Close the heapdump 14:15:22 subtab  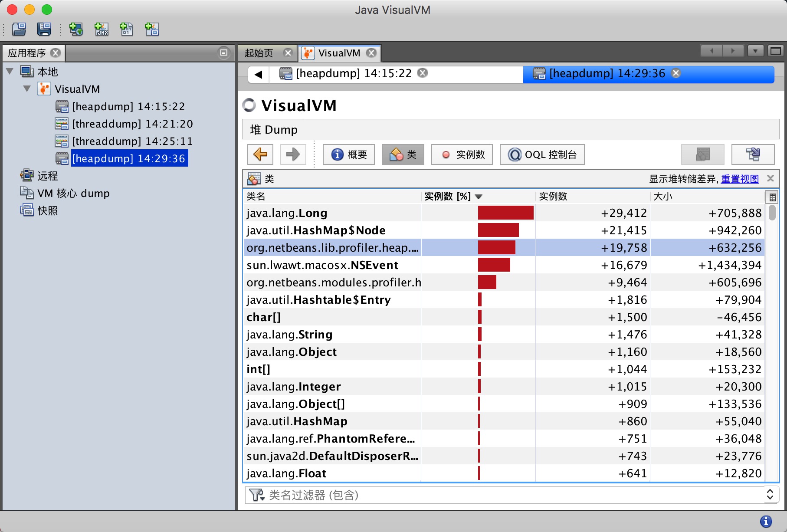[423, 73]
